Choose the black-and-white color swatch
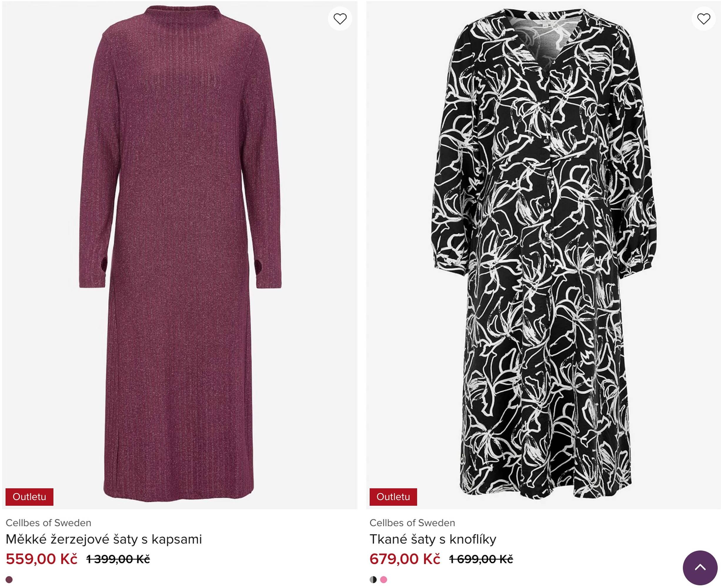Screen dimensions: 721x588 click(373, 579)
